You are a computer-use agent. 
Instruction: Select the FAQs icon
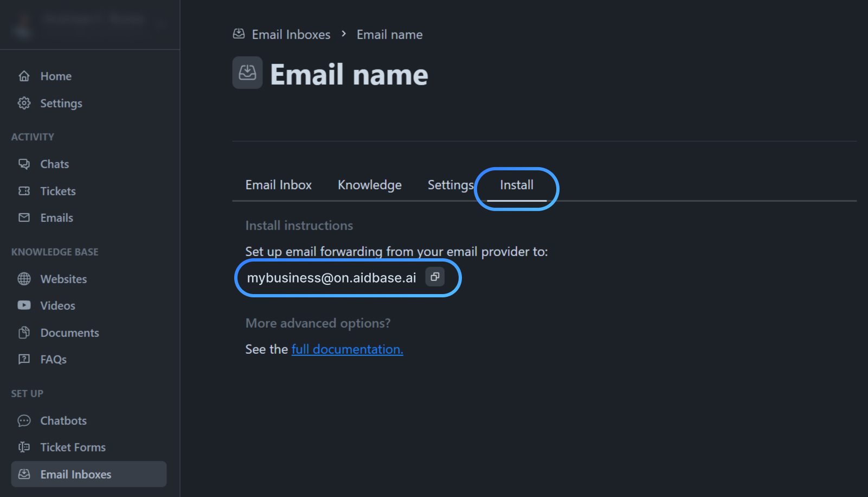pos(24,359)
